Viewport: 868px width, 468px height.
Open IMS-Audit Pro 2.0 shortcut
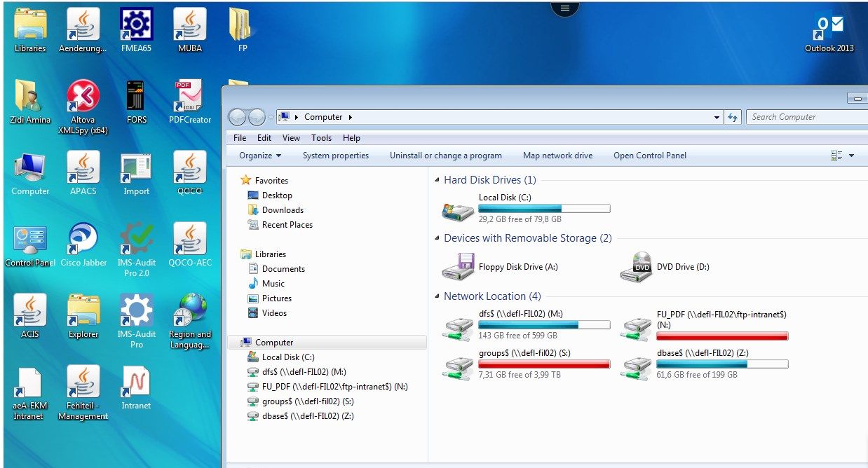click(x=137, y=249)
